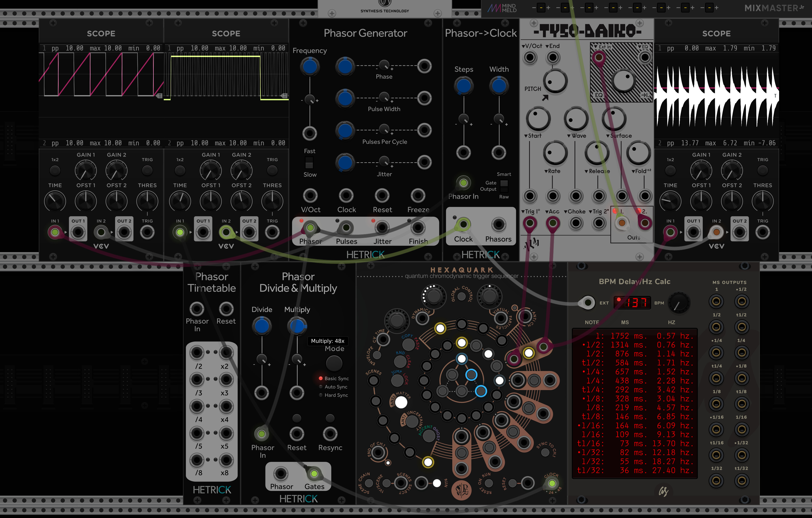Click the Choke input jack on Tyso-Daiko

(x=576, y=223)
